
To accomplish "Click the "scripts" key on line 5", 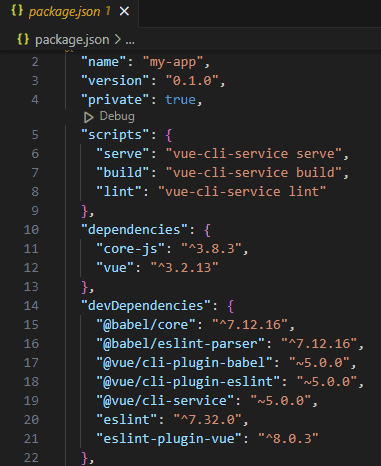I will [115, 135].
